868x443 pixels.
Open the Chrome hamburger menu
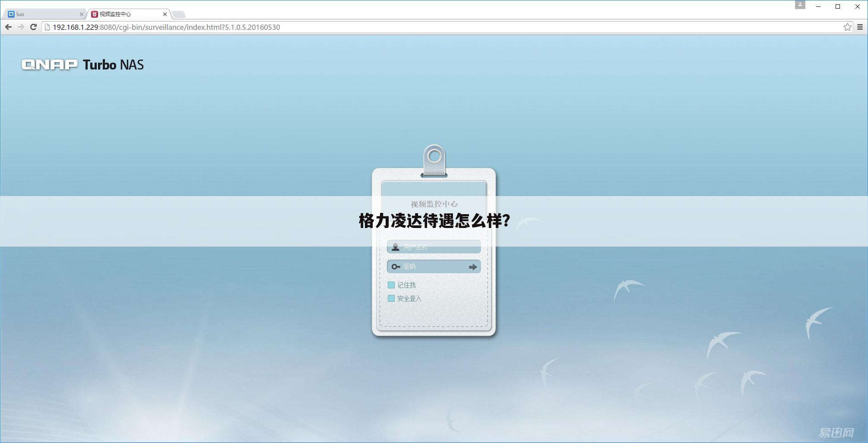860,27
